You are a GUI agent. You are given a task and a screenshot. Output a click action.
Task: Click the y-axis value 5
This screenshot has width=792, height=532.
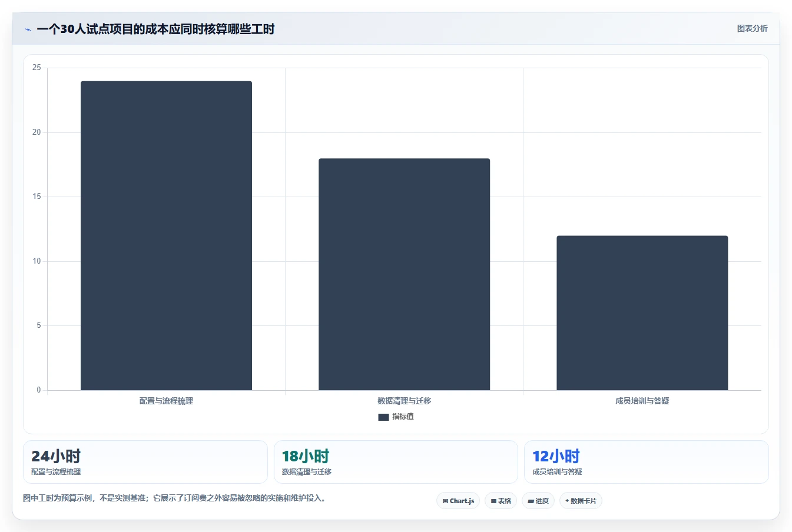coord(39,325)
